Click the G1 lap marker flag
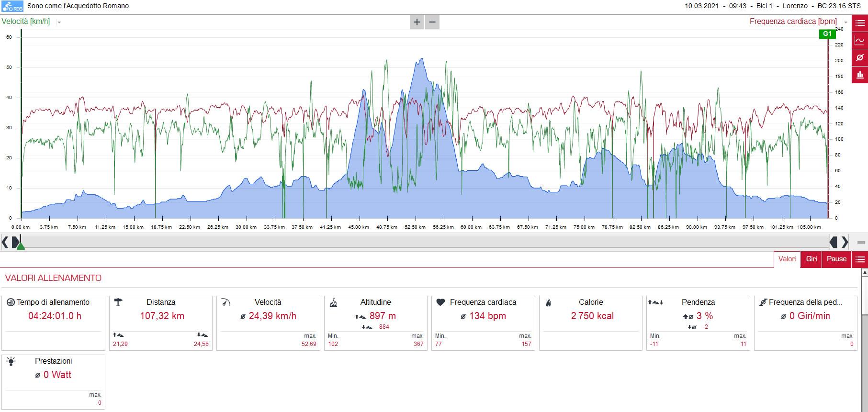The height and width of the screenshot is (412, 868). tap(827, 34)
